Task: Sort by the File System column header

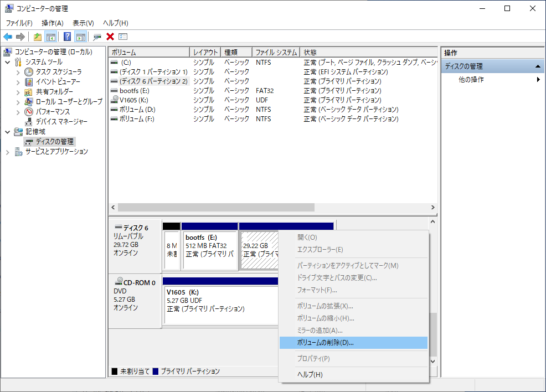Action: pos(276,52)
